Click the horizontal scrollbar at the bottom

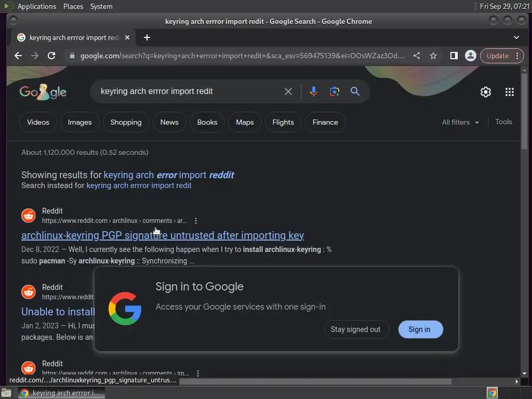315,381
